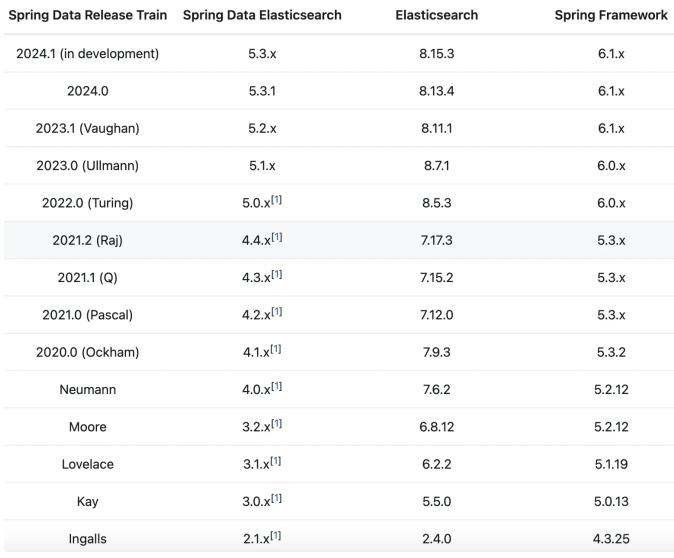Click Spring Framework 6.1.x in Vaughan row
The height and width of the screenshot is (558, 674).
611,129
